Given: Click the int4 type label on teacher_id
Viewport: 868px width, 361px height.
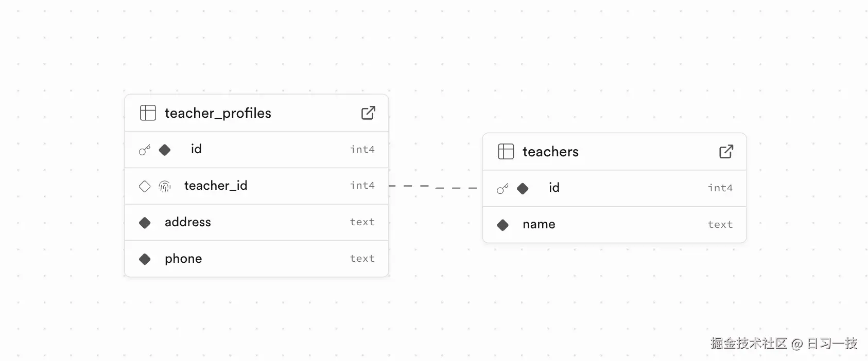Looking at the screenshot, I should click(x=362, y=186).
